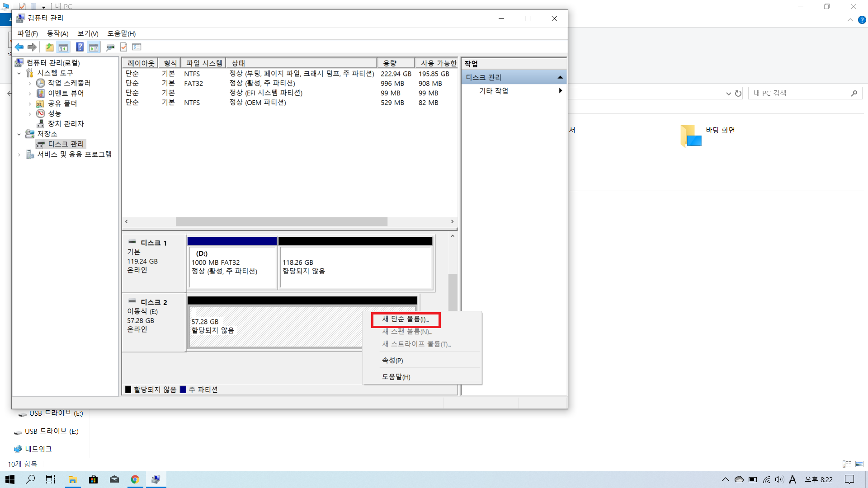This screenshot has height=488, width=868.
Task: Click the blue Back arrow toolbar icon
Action: coord(19,47)
